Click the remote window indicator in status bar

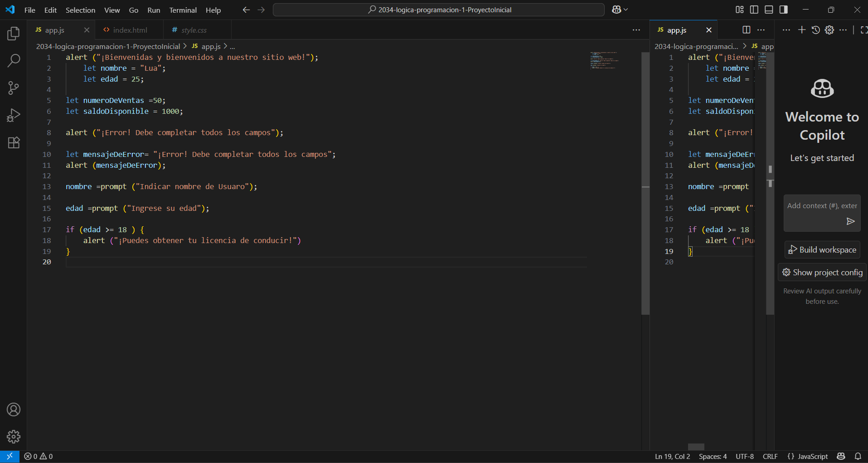click(x=10, y=457)
